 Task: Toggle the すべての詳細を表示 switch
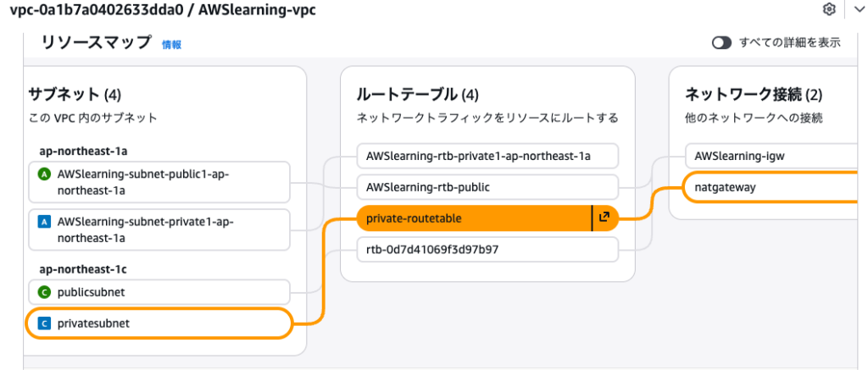(x=721, y=43)
